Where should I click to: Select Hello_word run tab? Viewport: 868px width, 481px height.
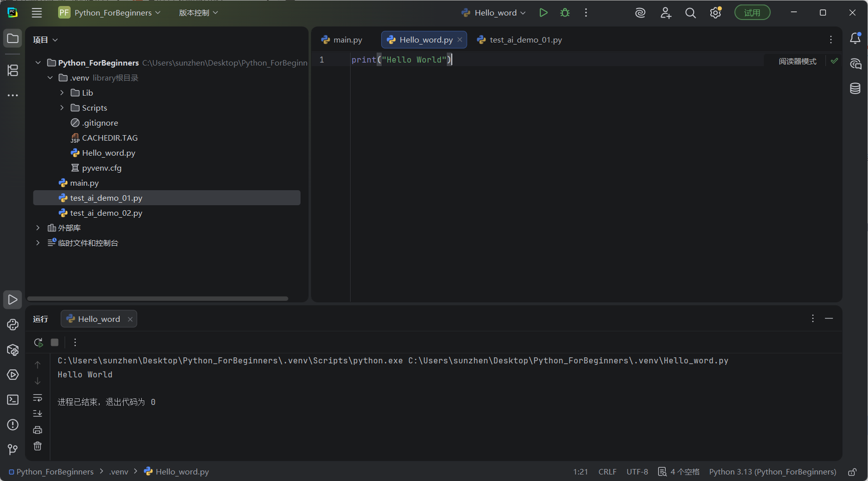tap(99, 319)
